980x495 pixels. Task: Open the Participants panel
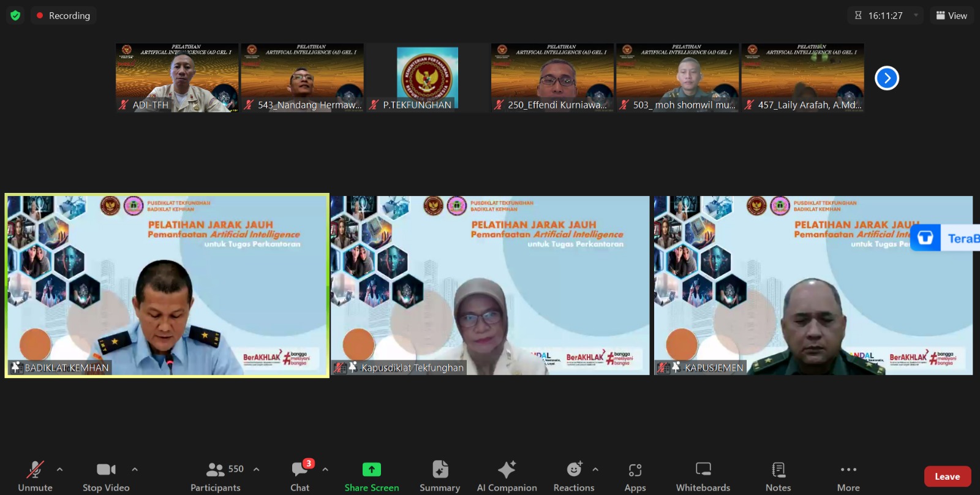coord(216,476)
